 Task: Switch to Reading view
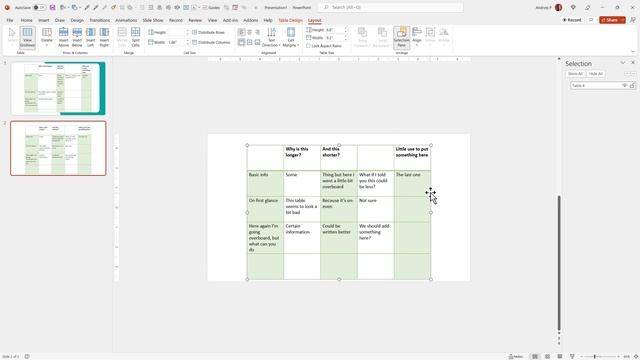pos(560,356)
